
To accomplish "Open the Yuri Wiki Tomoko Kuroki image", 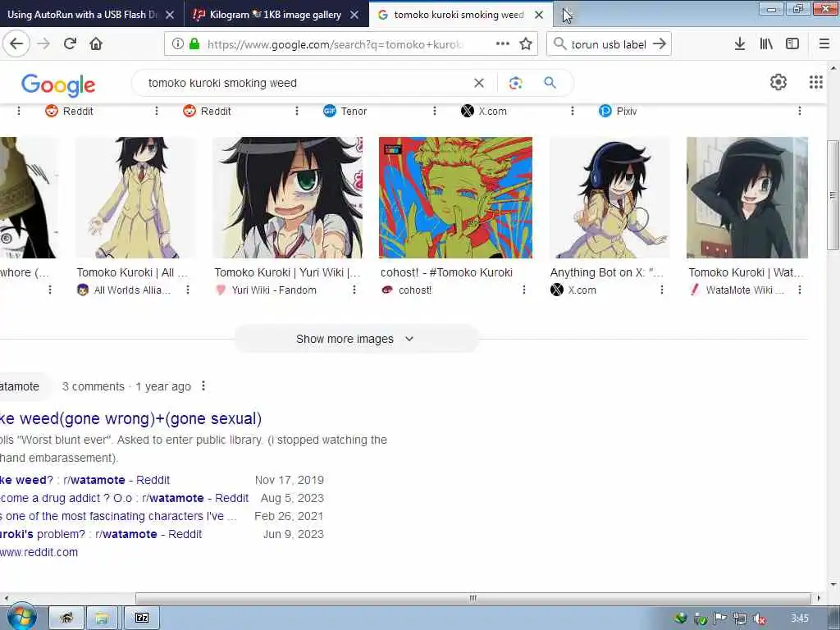I will click(x=288, y=198).
